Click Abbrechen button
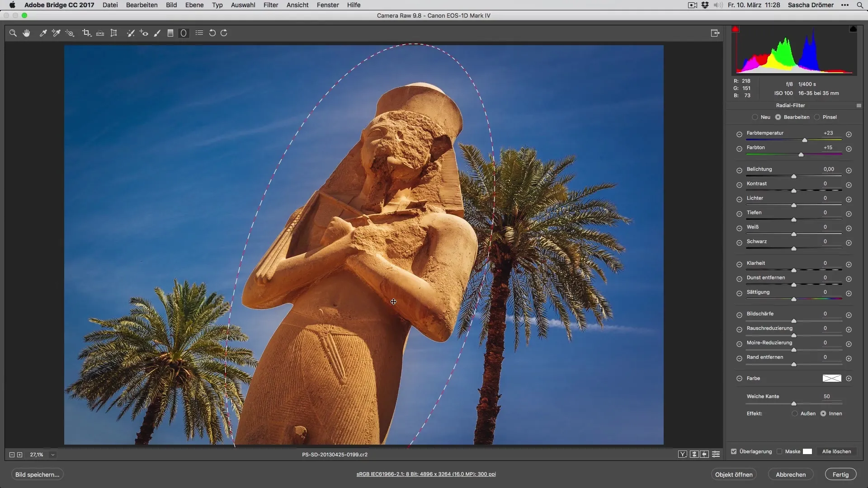The width and height of the screenshot is (868, 488). [x=791, y=474]
